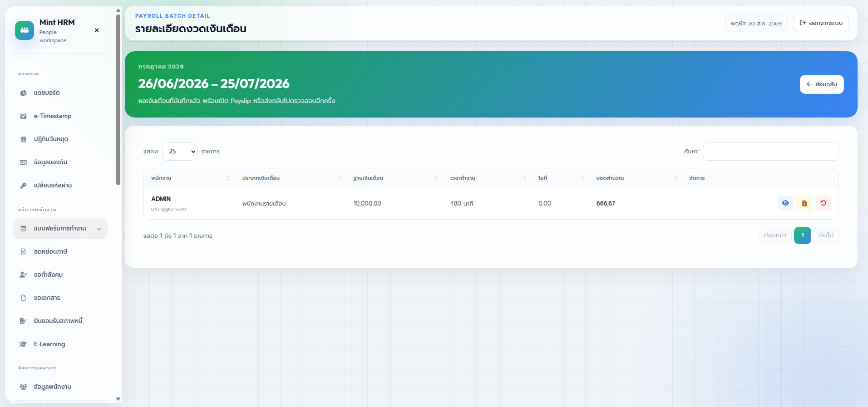Expand the แบบฟอร์มการทำงาน menu chevron
Screen dimensions: 868x407
coord(99,229)
